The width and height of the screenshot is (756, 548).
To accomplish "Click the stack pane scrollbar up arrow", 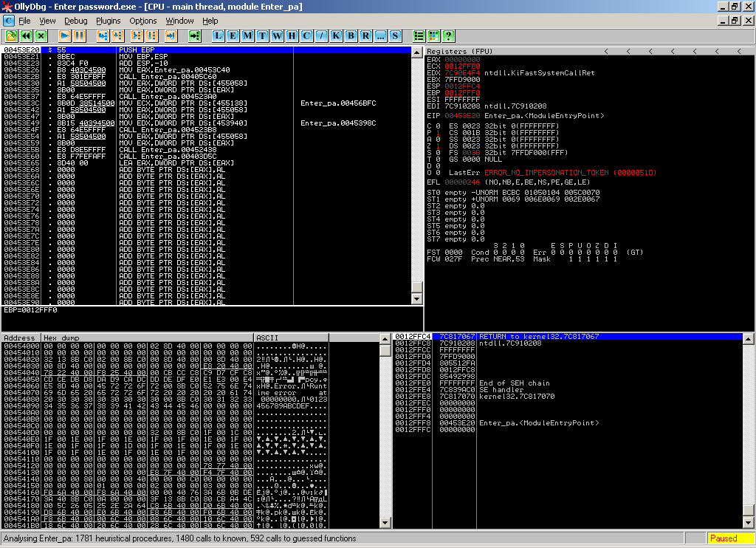I will 748,339.
